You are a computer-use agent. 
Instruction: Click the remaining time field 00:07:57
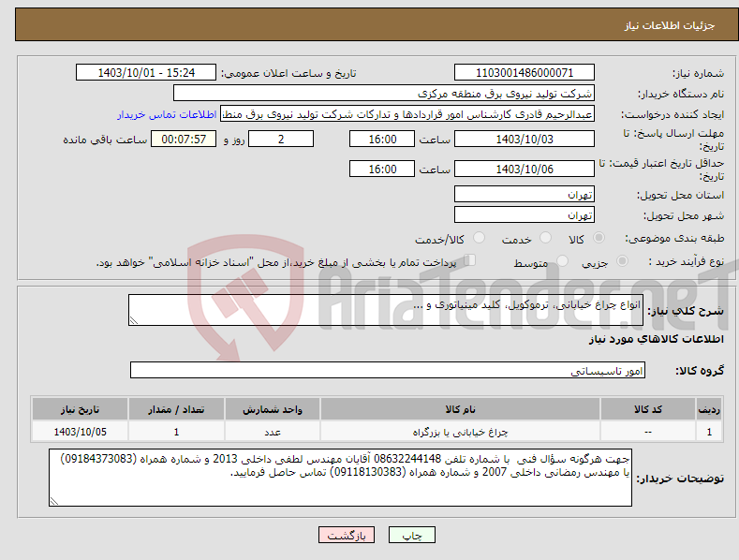[184, 139]
